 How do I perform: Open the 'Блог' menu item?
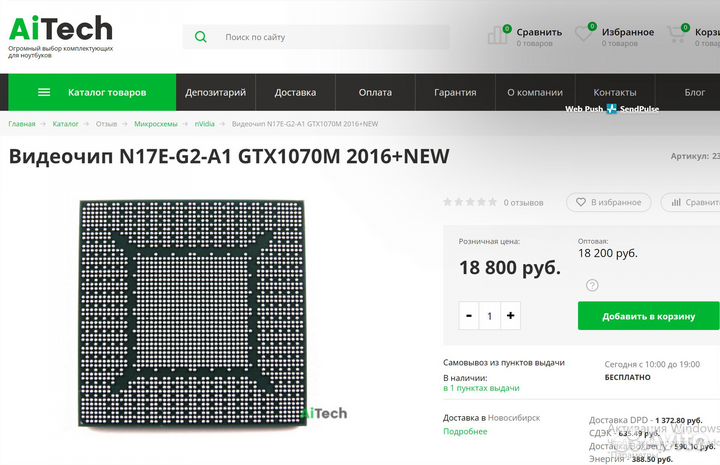pyautogui.click(x=694, y=92)
